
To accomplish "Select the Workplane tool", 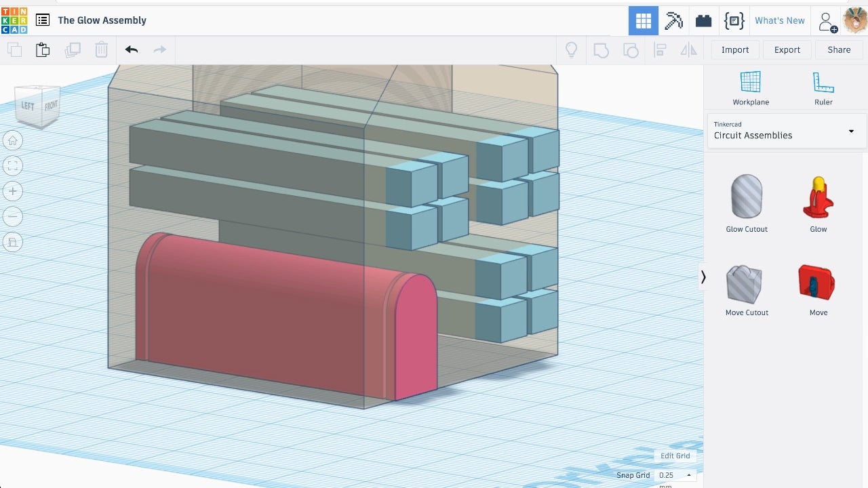I will click(751, 88).
